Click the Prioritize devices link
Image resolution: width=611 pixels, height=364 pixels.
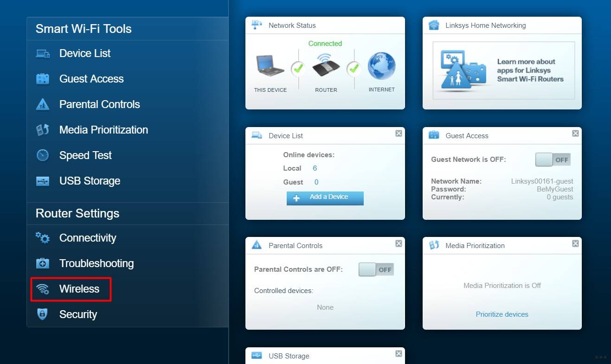[502, 314]
